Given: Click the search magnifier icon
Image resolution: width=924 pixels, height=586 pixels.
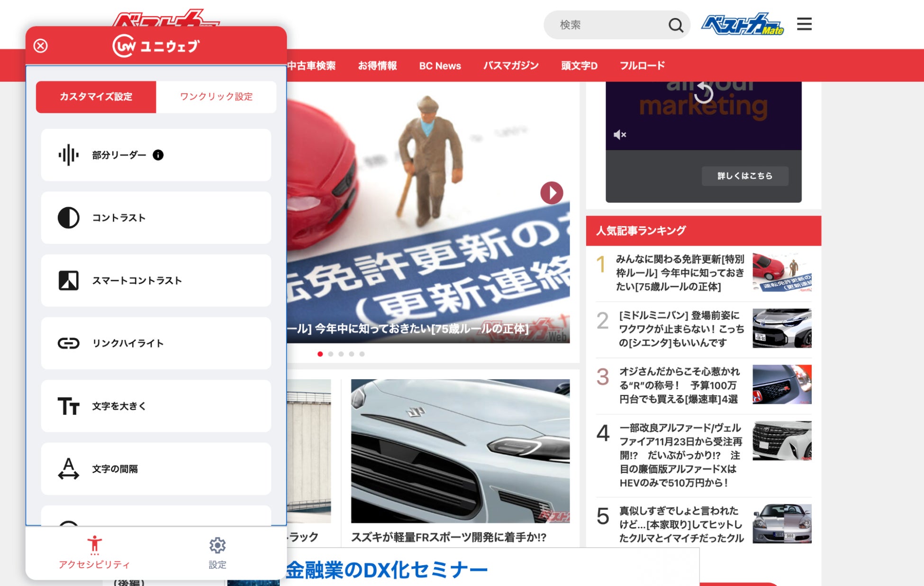Looking at the screenshot, I should (675, 25).
